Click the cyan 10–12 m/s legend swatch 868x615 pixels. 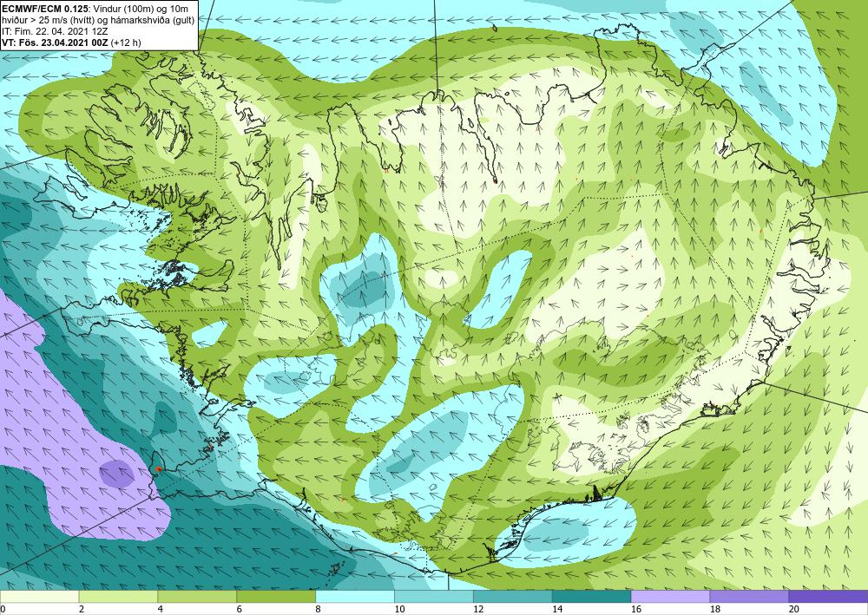pos(434,596)
